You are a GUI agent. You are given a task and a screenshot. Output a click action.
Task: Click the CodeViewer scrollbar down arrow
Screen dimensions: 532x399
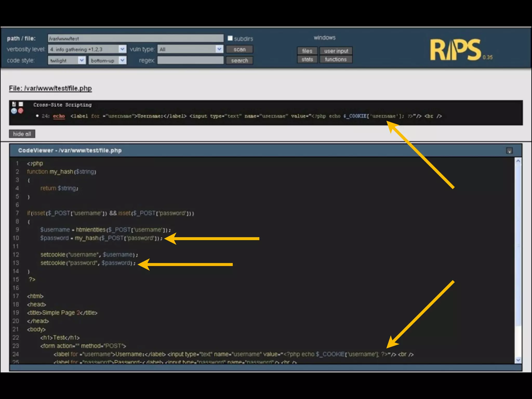518,360
